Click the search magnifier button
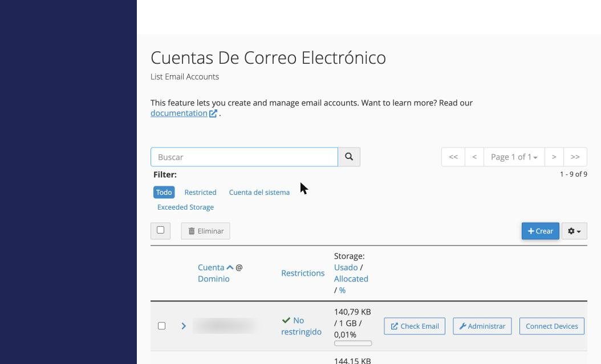Screen dimensions: 601x364 pyautogui.click(x=349, y=157)
